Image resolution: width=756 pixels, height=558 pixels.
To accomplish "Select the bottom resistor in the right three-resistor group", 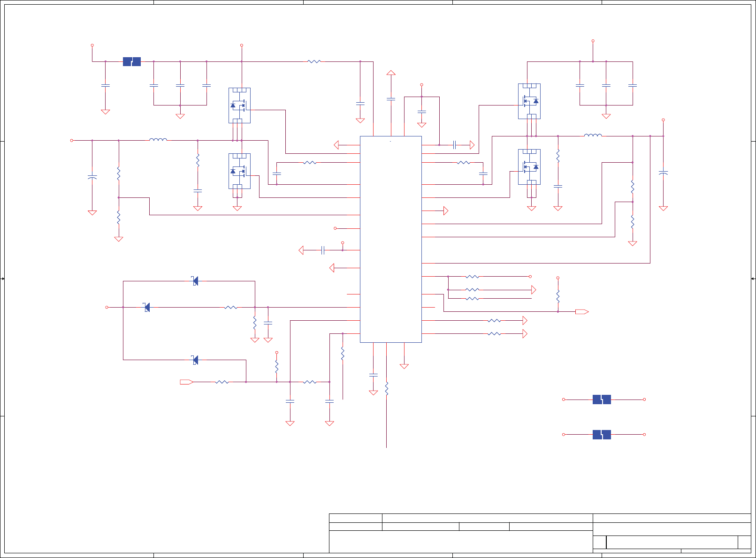I will [x=473, y=299].
